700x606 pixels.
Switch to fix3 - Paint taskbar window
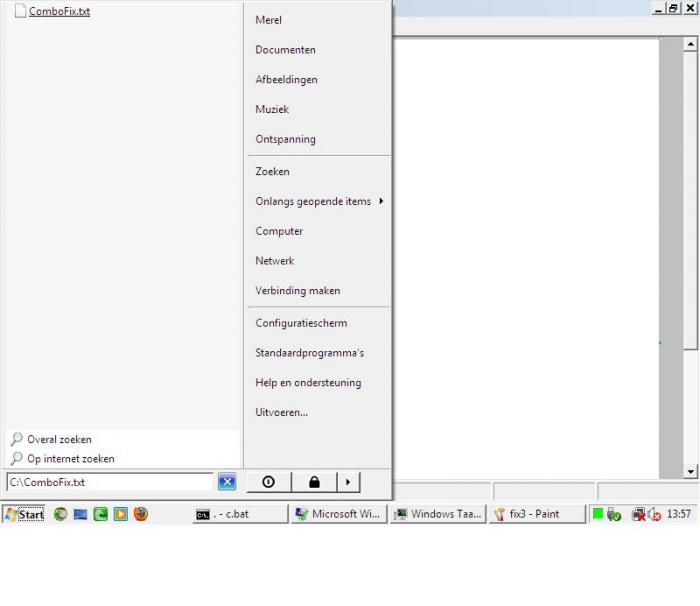[x=537, y=514]
